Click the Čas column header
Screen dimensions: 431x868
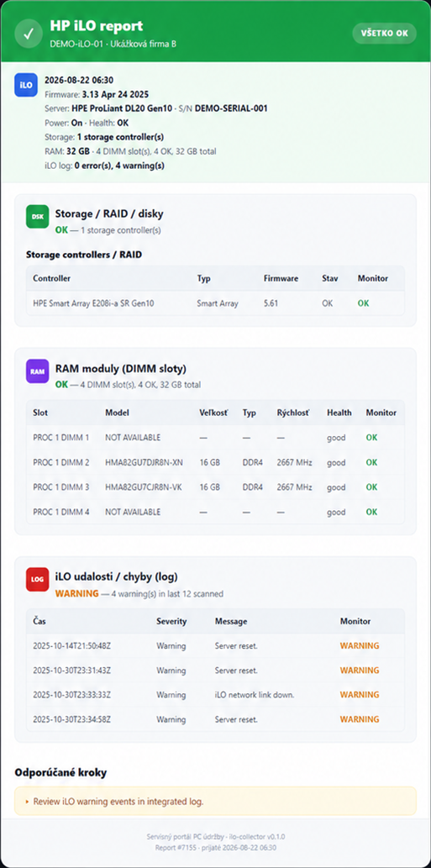point(39,621)
